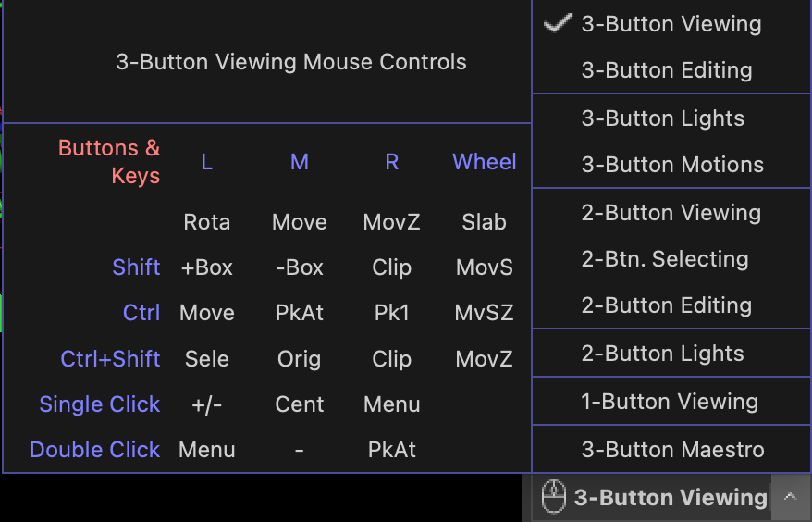Open the 3-Button Viewing status bar dropdown
Screen dimensions: 812x522
point(671,498)
